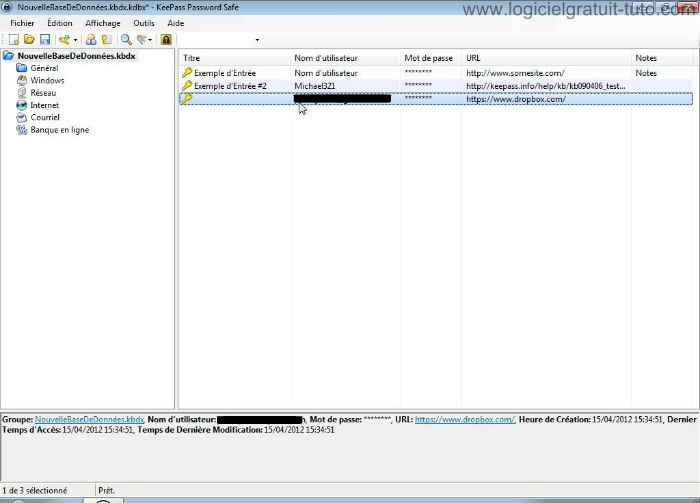Click the Notes cell of Exemple d'Entrée
Screen dimensions: 700x503
[646, 73]
